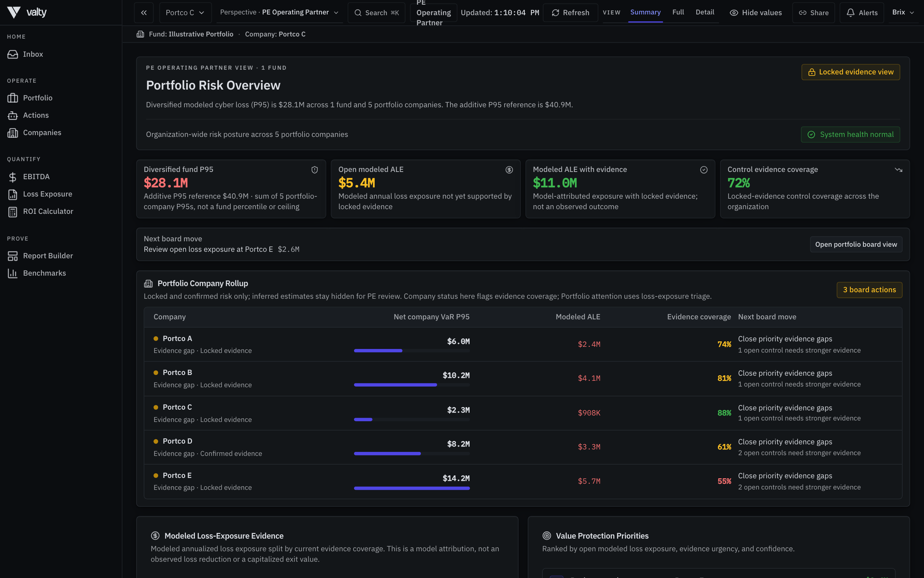The width and height of the screenshot is (924, 578).
Task: Click the 55% evidence coverage value
Action: point(724,481)
